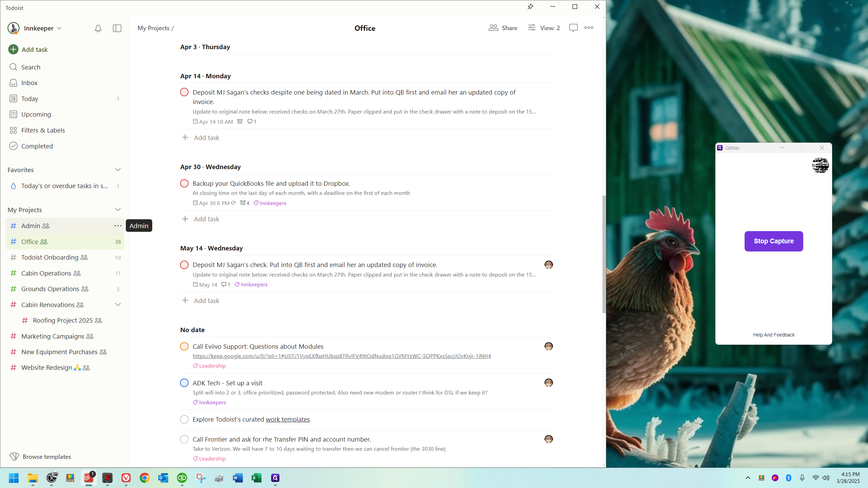Viewport: 868px width, 488px height.
Task: Add task under Apr 14 Monday
Action: [x=201, y=138]
